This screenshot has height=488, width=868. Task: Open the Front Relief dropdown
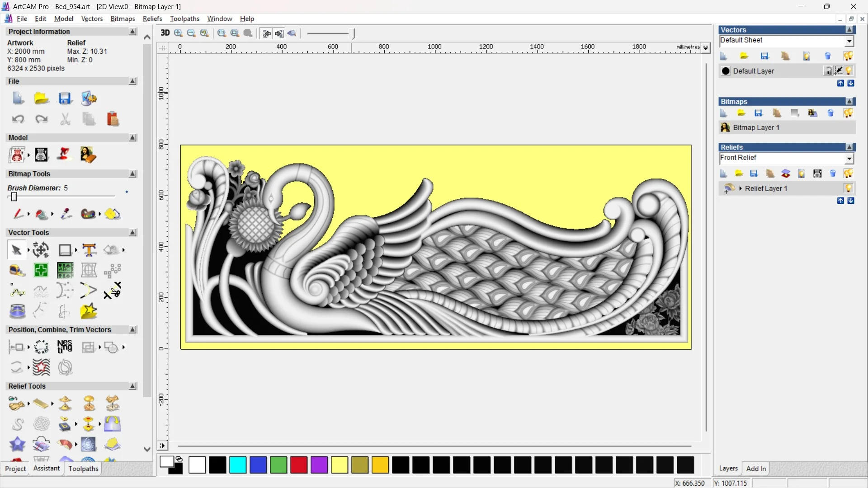click(x=849, y=159)
